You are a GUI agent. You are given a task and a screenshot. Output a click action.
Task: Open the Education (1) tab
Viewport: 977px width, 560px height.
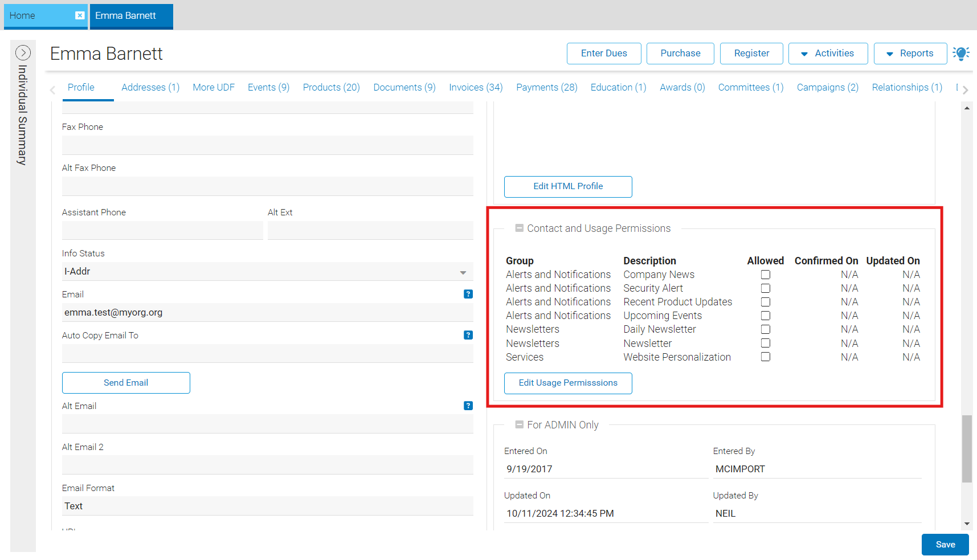pos(618,87)
